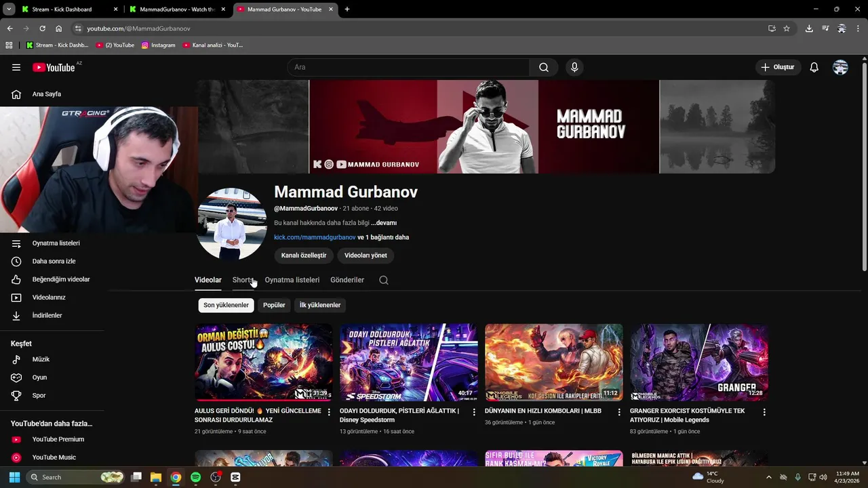
Task: Open Chrome apps grid in bookmarks bar
Action: (9, 45)
